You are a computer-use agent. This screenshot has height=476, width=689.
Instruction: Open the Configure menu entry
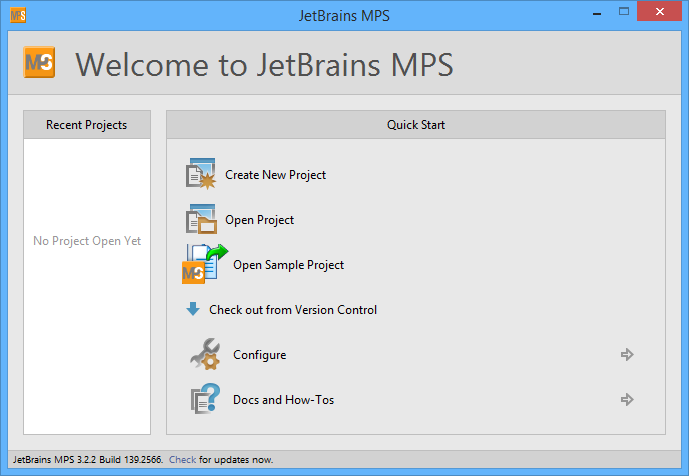pos(259,355)
